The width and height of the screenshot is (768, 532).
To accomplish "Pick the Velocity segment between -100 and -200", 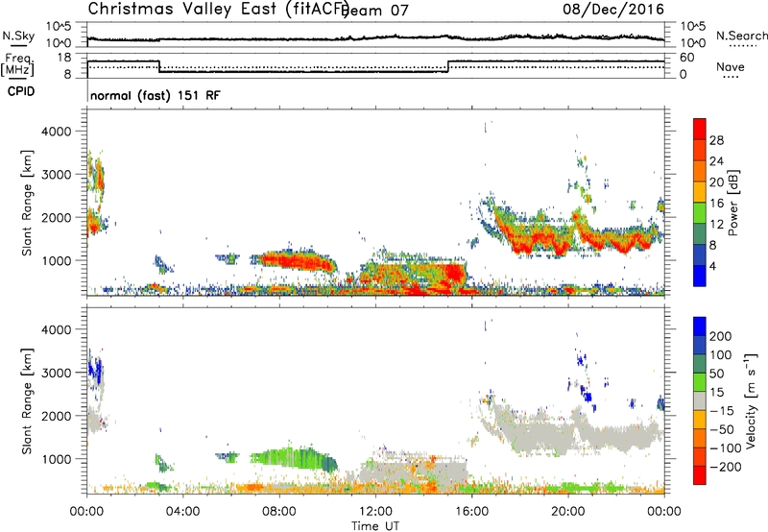I will pos(700,456).
